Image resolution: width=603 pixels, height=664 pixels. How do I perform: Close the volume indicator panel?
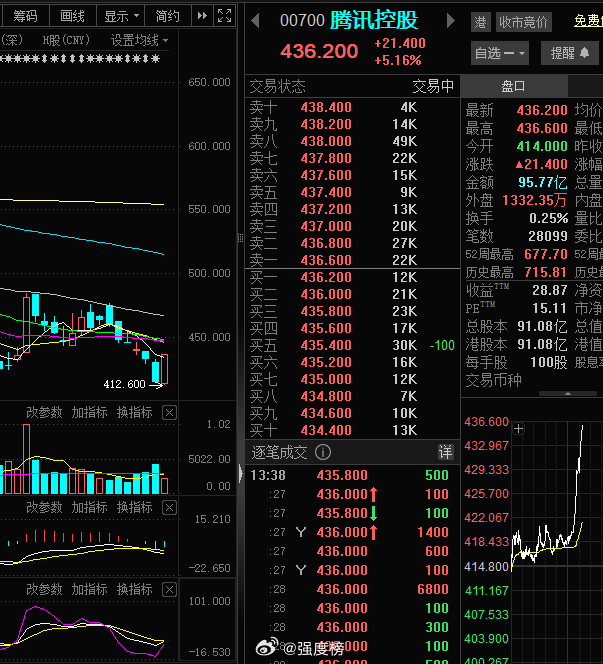click(x=169, y=412)
